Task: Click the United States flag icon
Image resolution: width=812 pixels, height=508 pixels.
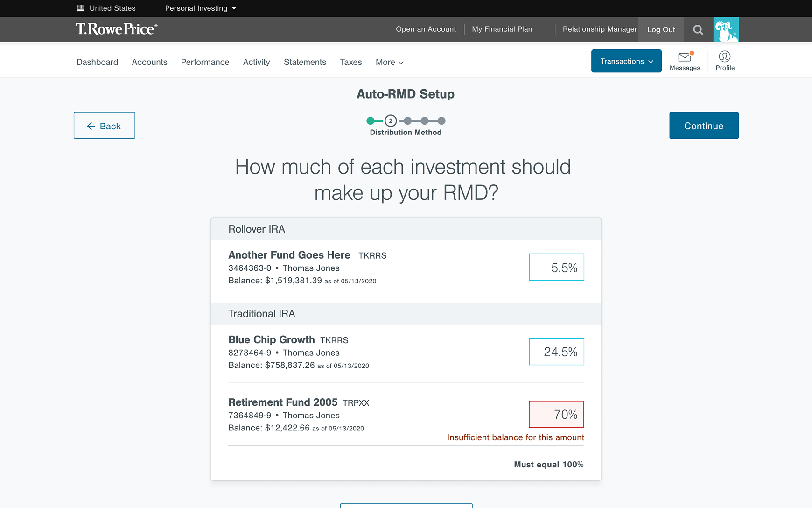Action: pos(80,8)
